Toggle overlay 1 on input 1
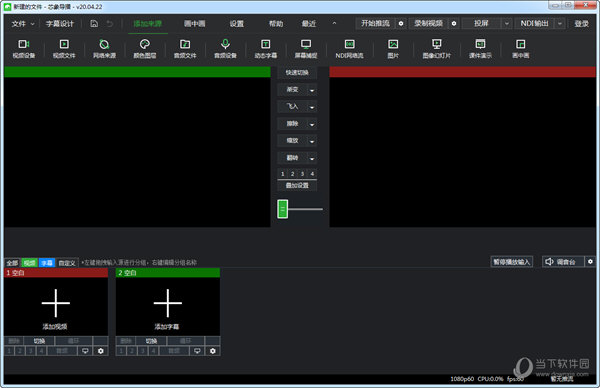Screen dimensions: 600x388 pos(9,351)
